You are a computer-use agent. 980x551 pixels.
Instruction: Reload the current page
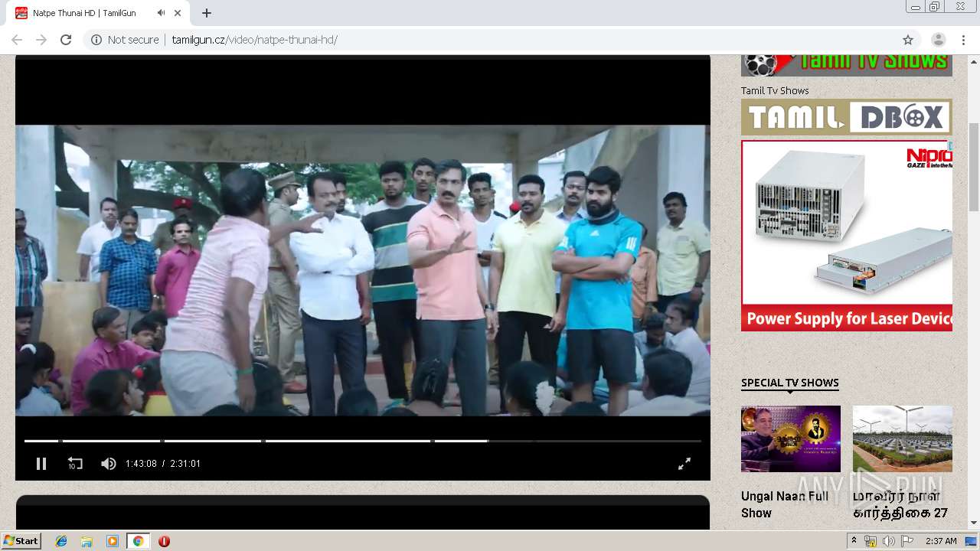66,40
